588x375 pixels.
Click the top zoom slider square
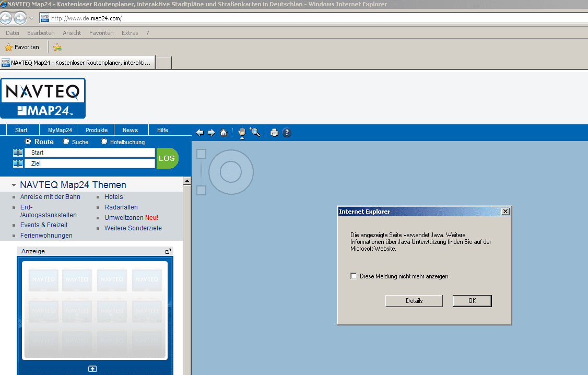tap(202, 154)
